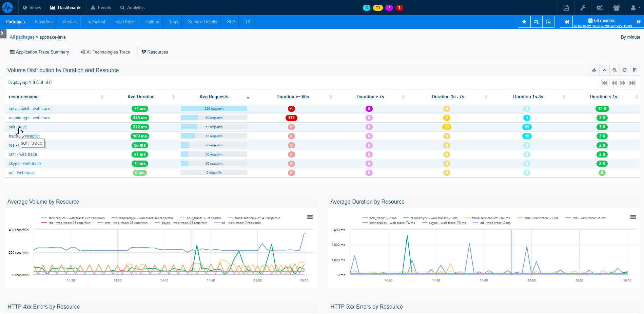Click the zoom icon in panel header
Viewport: 644px width, 314px height.
click(614, 70)
